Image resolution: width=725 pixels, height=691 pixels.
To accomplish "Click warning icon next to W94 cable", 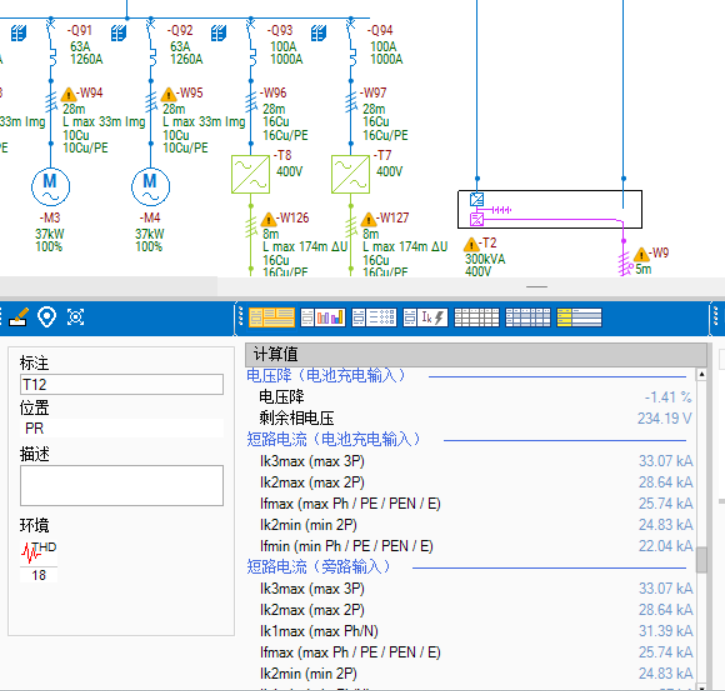I will click(x=69, y=94).
